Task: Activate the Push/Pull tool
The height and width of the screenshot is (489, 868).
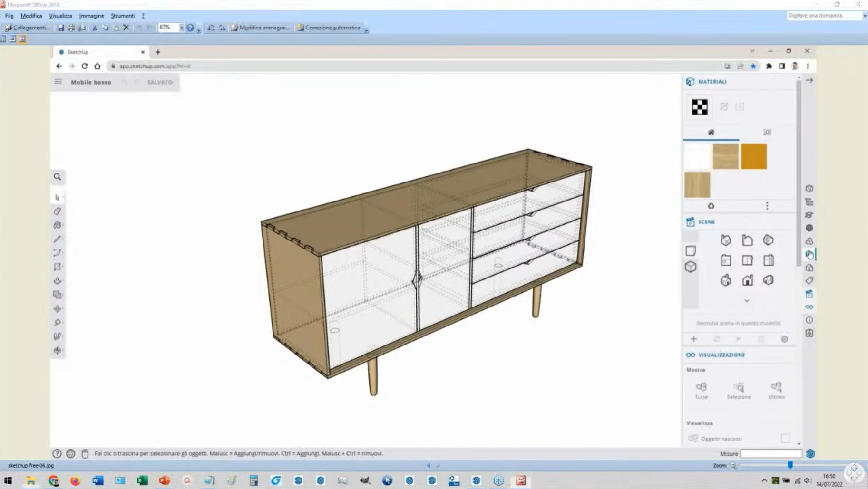Action: click(x=58, y=281)
